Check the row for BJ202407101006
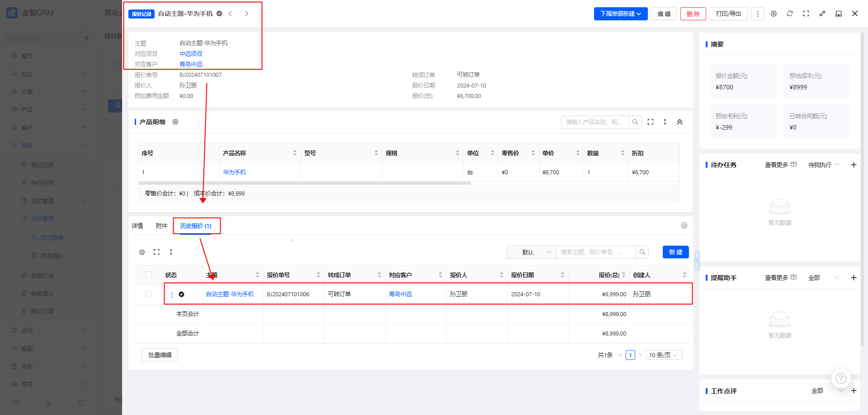 point(149,294)
